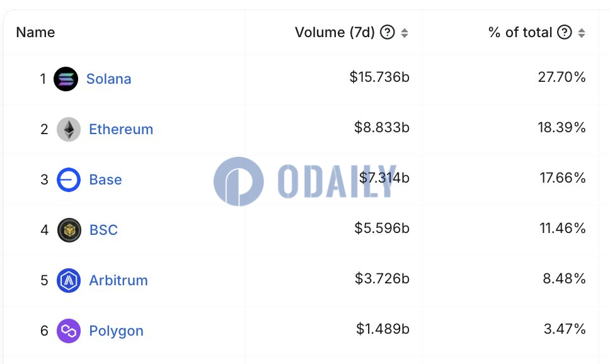Sort table by Volume (7d) arrows

tap(405, 33)
